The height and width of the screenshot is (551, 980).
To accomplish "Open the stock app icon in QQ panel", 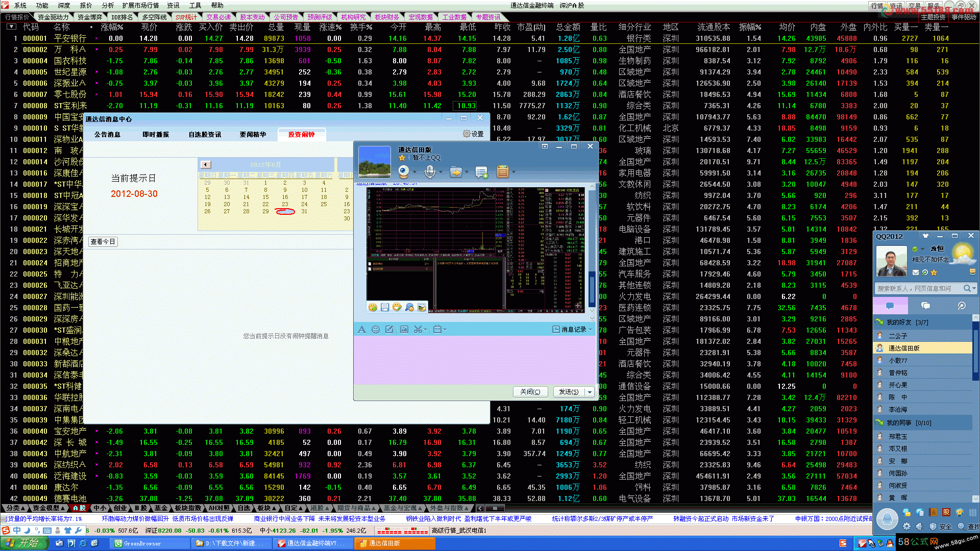I will tap(946, 512).
